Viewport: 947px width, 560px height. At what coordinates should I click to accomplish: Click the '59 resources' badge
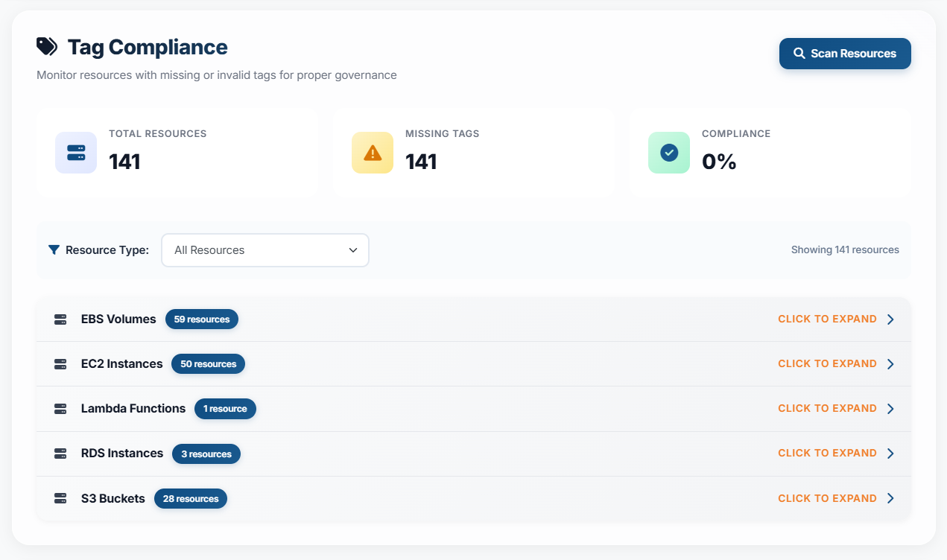click(x=202, y=319)
